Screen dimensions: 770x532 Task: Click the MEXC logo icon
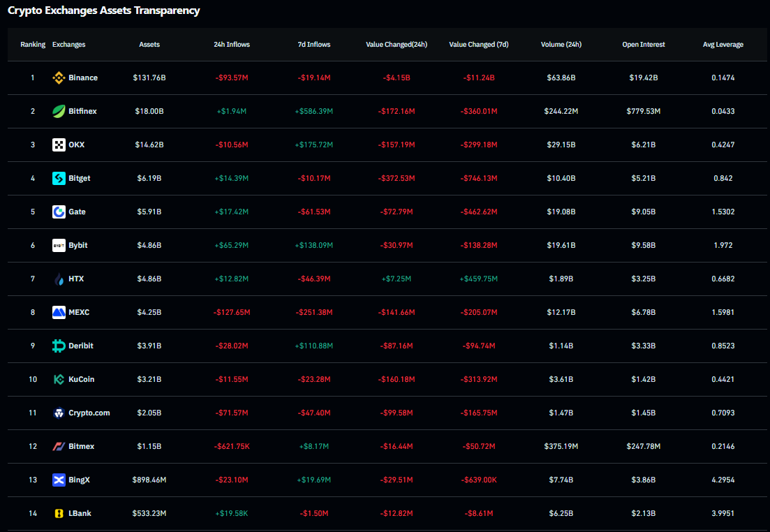click(59, 312)
